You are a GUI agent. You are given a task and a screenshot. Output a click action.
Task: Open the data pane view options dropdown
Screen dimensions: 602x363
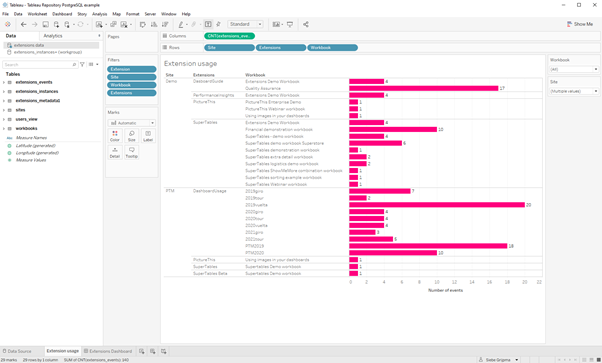(x=94, y=65)
